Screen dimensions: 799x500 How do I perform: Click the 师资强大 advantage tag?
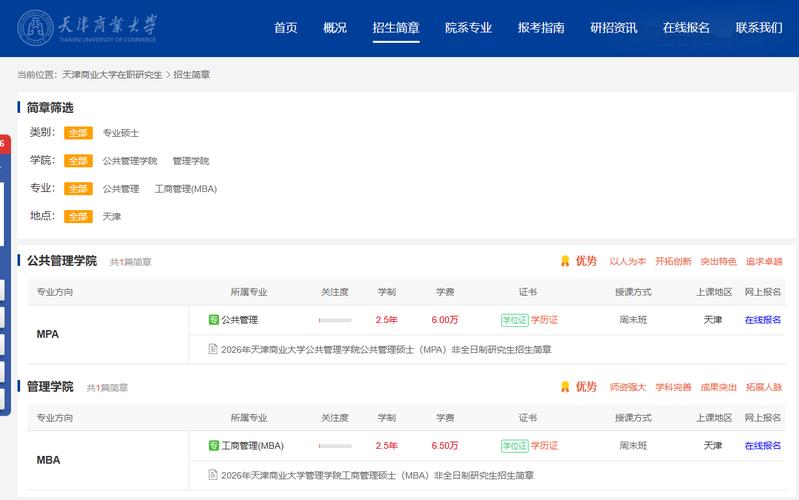coord(628,387)
